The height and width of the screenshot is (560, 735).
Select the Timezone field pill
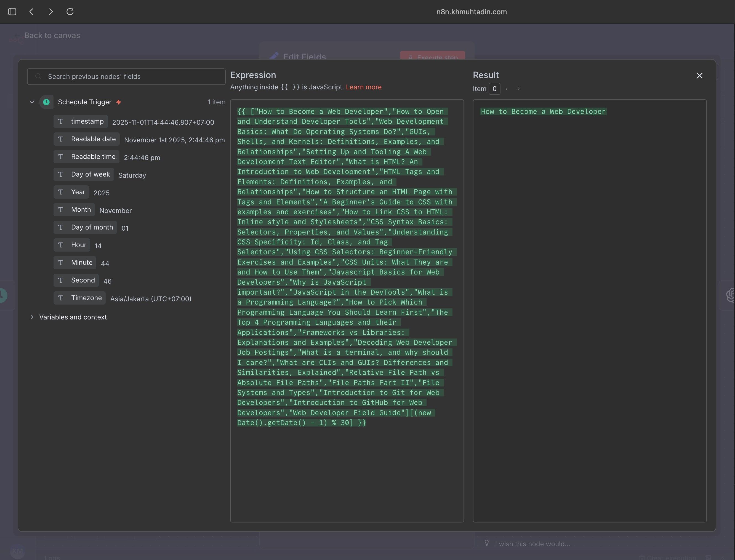[x=80, y=298]
